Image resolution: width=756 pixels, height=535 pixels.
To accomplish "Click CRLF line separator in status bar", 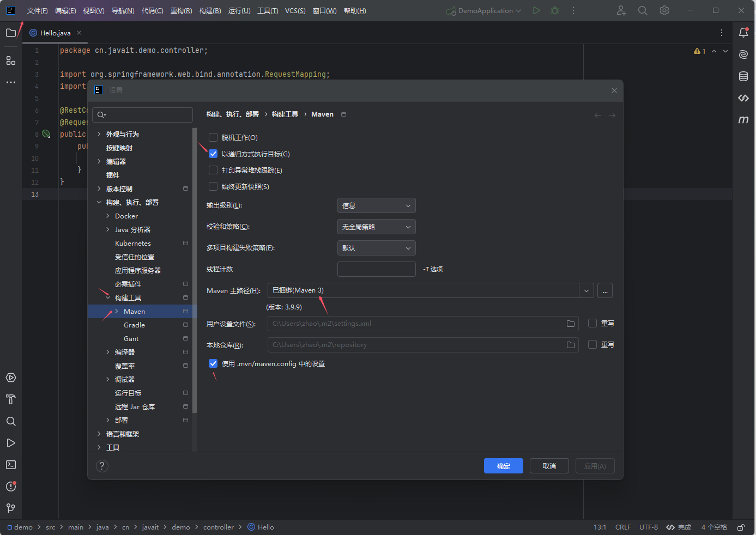I will coord(623,527).
